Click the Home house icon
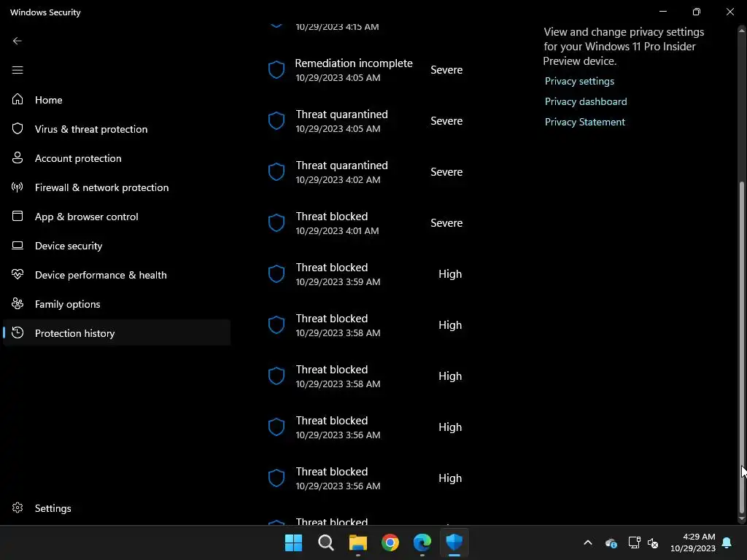747x560 pixels. pyautogui.click(x=18, y=99)
